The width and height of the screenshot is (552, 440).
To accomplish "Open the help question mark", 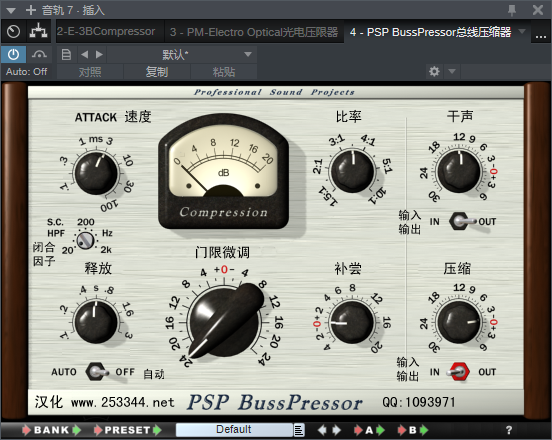I will point(509,430).
